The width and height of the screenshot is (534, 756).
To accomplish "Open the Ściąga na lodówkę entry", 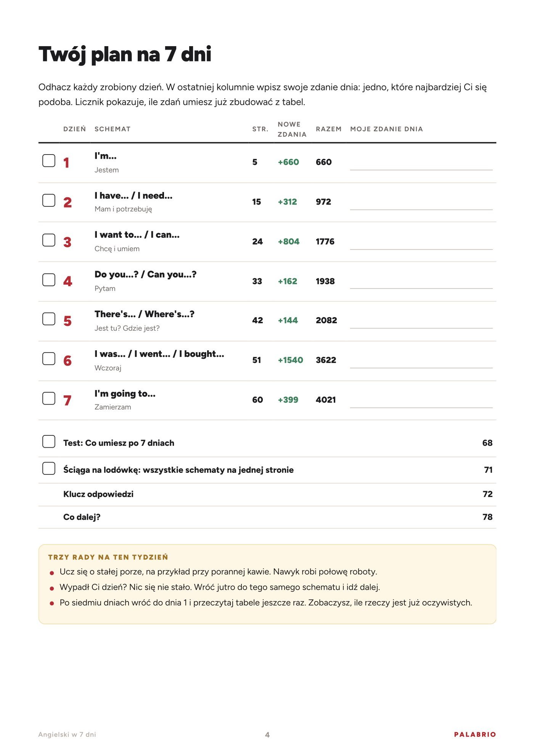I will click(x=179, y=470).
